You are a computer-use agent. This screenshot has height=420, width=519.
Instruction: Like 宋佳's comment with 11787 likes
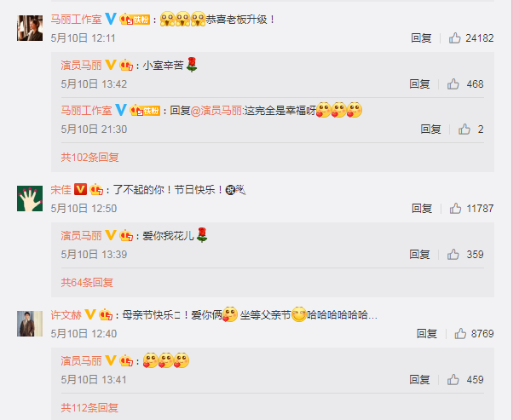click(455, 209)
